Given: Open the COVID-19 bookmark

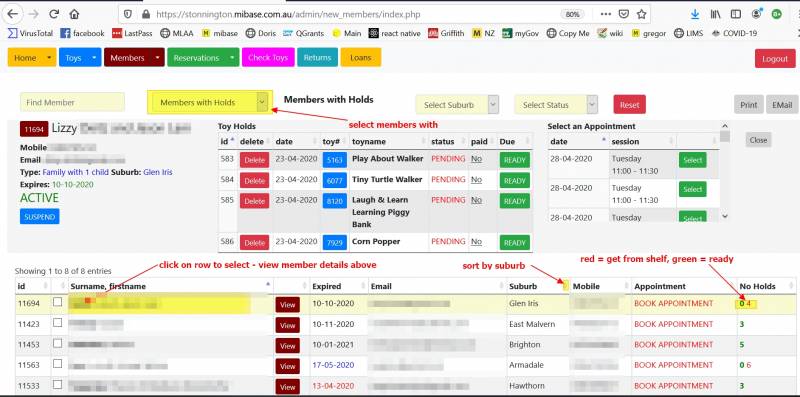Looking at the screenshot, I should pos(734,33).
